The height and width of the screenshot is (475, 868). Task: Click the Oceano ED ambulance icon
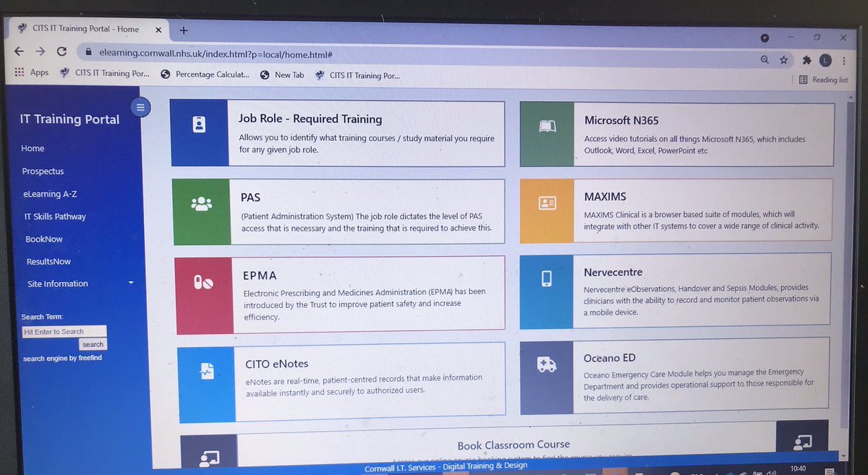tap(546, 366)
